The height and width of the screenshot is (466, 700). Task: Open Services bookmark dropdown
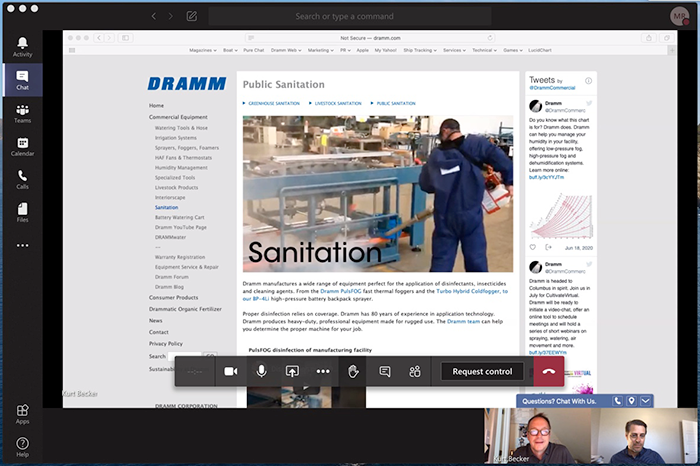(x=454, y=50)
